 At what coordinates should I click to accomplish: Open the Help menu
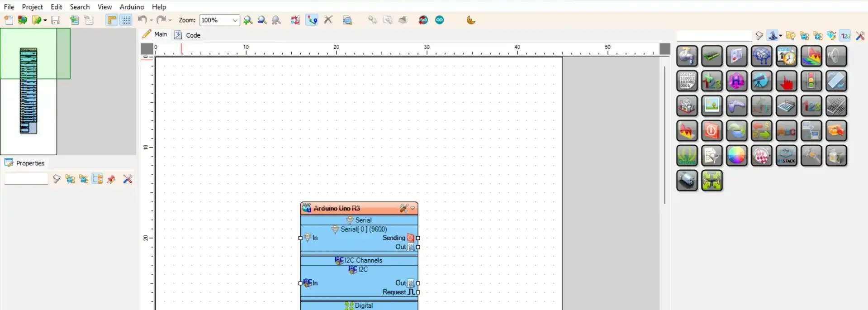(159, 7)
